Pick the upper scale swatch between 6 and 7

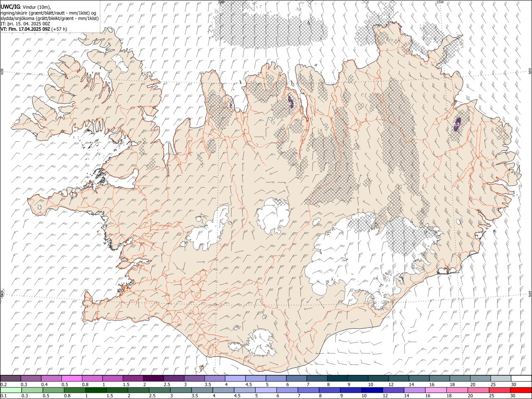point(296,378)
